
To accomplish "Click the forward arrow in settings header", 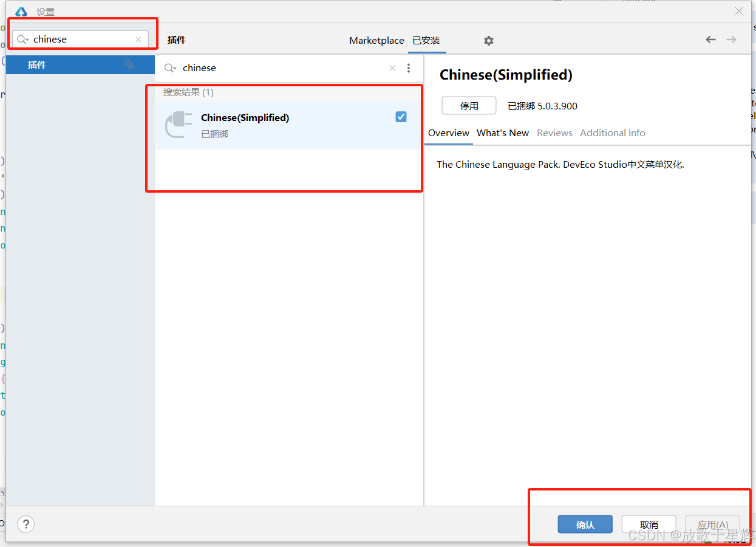I will [x=731, y=40].
